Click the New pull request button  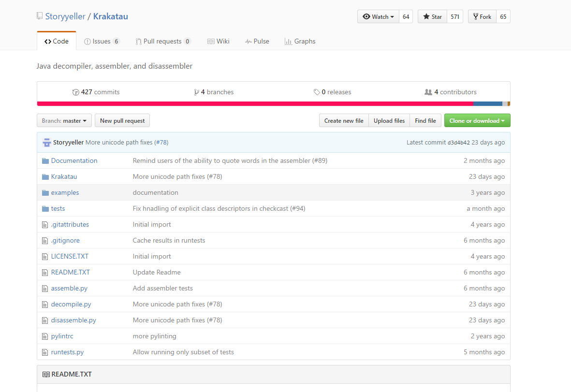(x=122, y=120)
